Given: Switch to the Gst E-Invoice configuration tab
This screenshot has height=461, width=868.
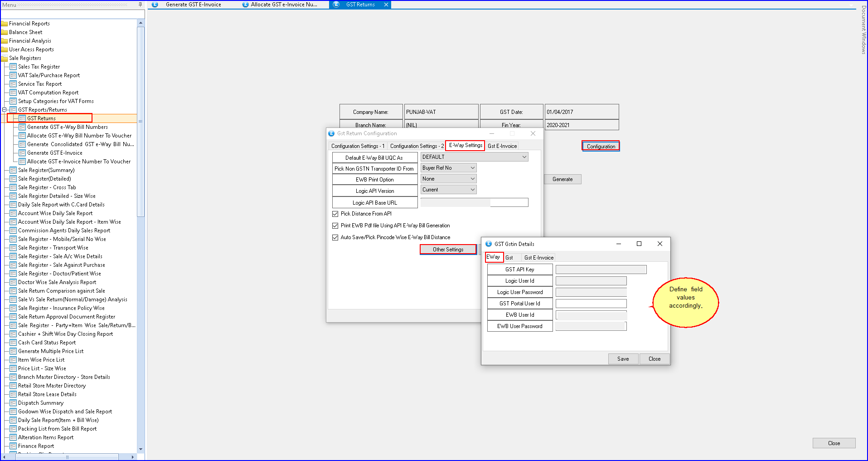Looking at the screenshot, I should click(502, 146).
